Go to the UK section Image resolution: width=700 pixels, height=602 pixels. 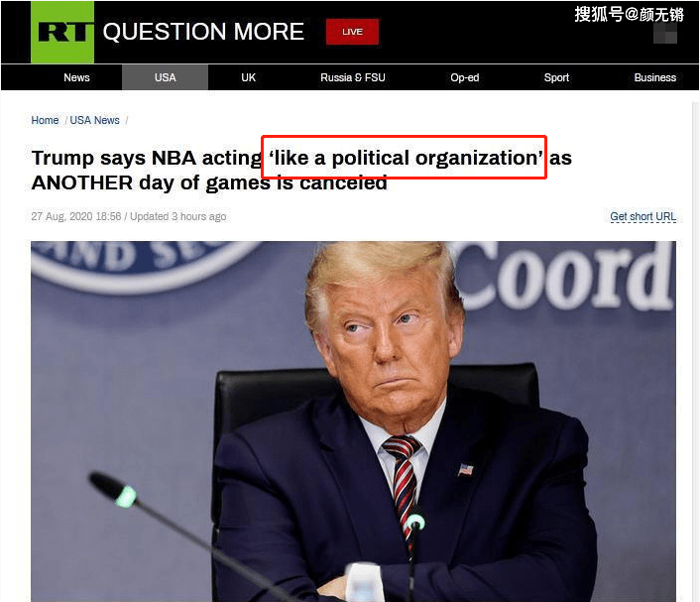[x=248, y=77]
